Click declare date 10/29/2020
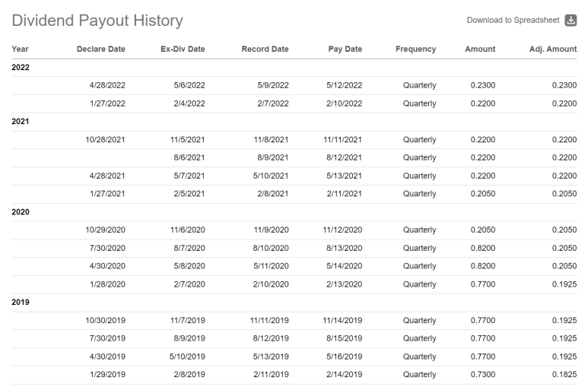The image size is (588, 387). pyautogui.click(x=105, y=230)
